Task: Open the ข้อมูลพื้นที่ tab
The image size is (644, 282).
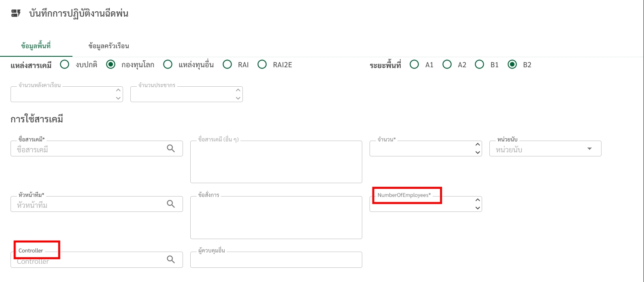Action: click(36, 46)
